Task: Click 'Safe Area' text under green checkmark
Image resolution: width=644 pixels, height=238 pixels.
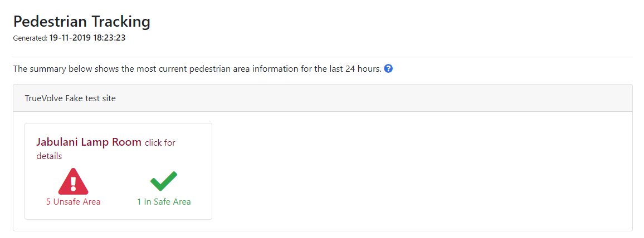Action: coord(171,201)
